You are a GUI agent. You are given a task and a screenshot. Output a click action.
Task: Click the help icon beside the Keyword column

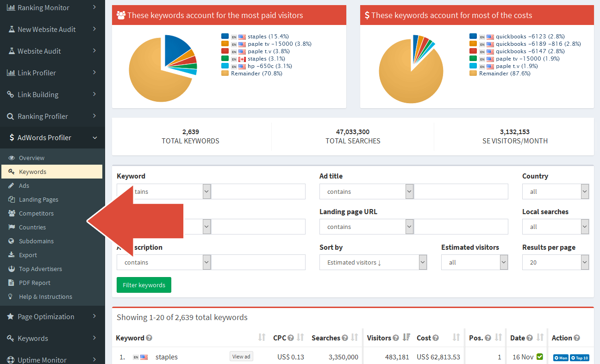tap(148, 338)
